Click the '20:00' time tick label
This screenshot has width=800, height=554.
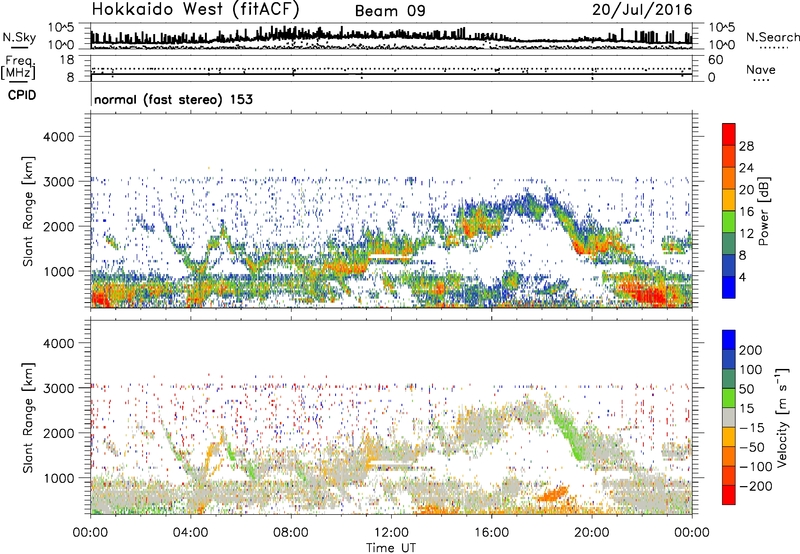point(592,533)
